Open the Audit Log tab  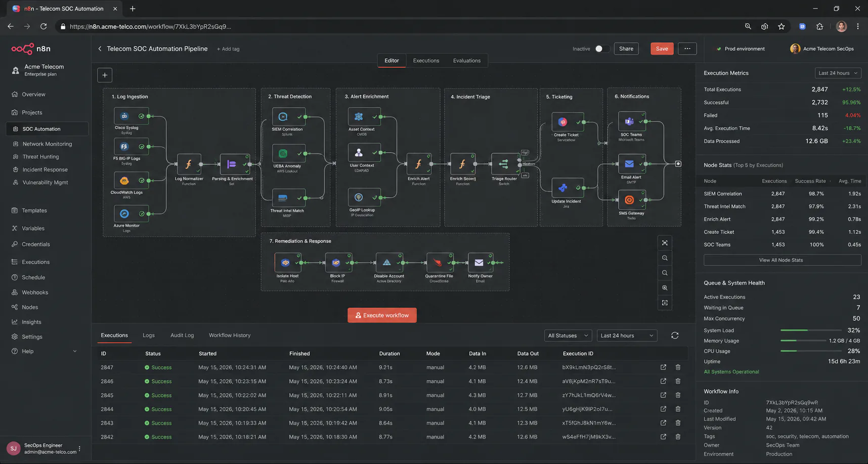(x=182, y=335)
